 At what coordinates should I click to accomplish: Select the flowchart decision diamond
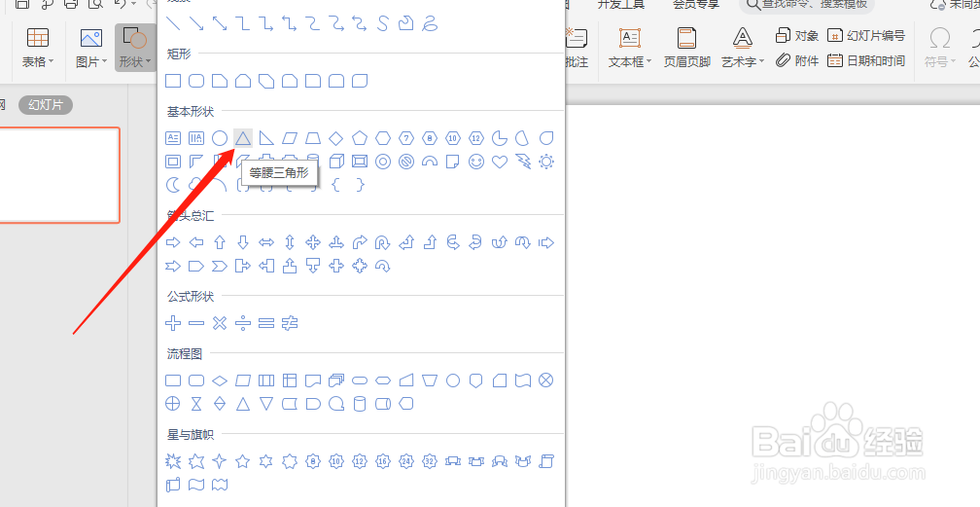click(220, 380)
